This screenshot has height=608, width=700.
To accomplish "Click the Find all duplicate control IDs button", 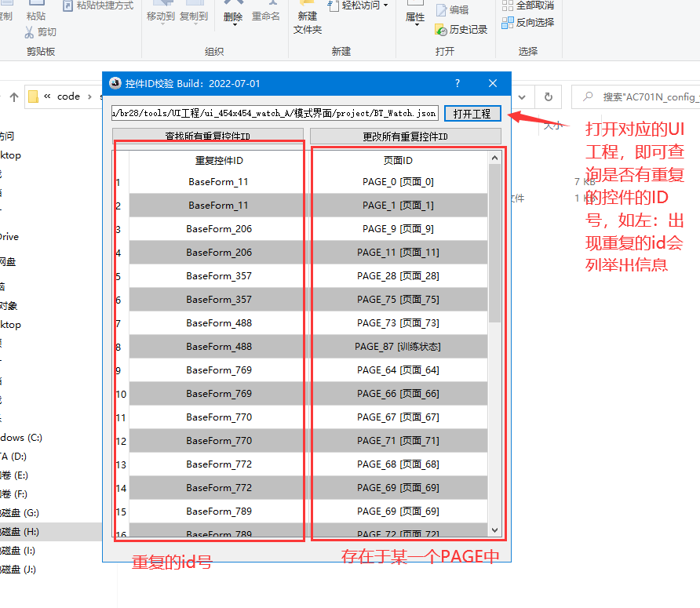I will point(208,137).
